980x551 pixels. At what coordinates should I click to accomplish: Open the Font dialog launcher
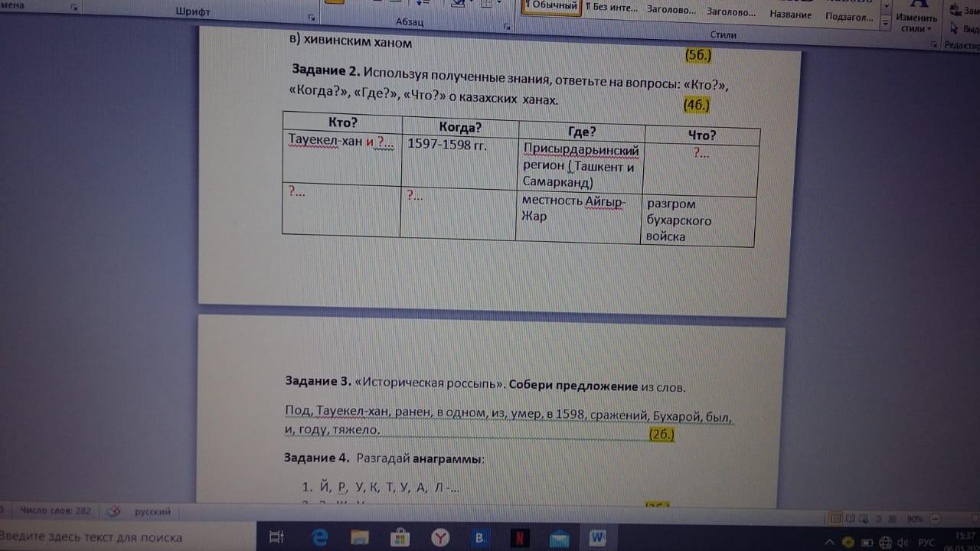pyautogui.click(x=312, y=18)
